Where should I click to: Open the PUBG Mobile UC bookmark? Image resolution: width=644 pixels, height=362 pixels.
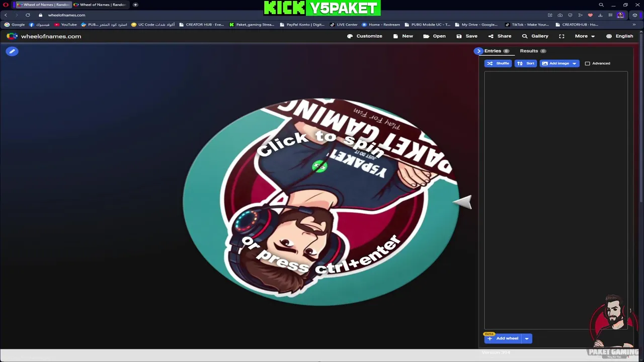click(x=427, y=25)
